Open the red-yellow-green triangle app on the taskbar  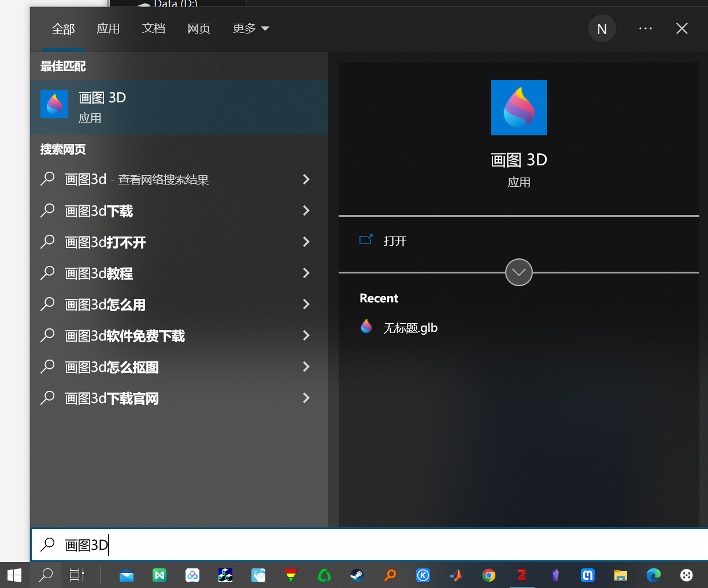tap(291, 575)
